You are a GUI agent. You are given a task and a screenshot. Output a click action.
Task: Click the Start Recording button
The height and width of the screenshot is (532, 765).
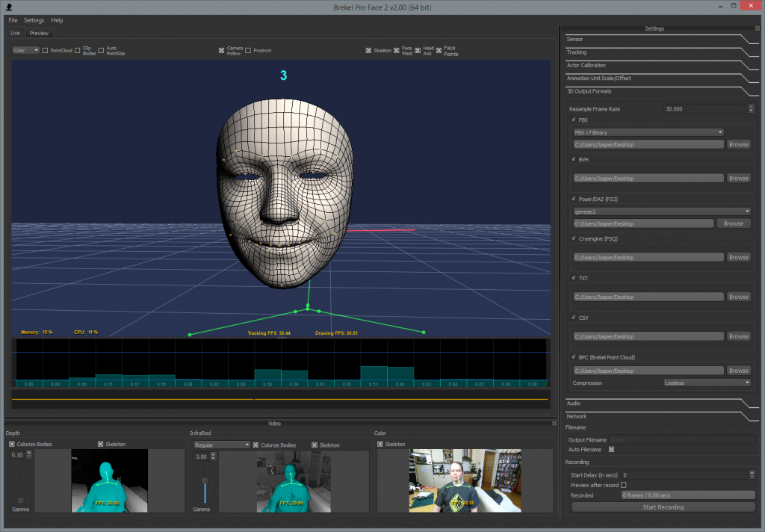[x=663, y=507]
